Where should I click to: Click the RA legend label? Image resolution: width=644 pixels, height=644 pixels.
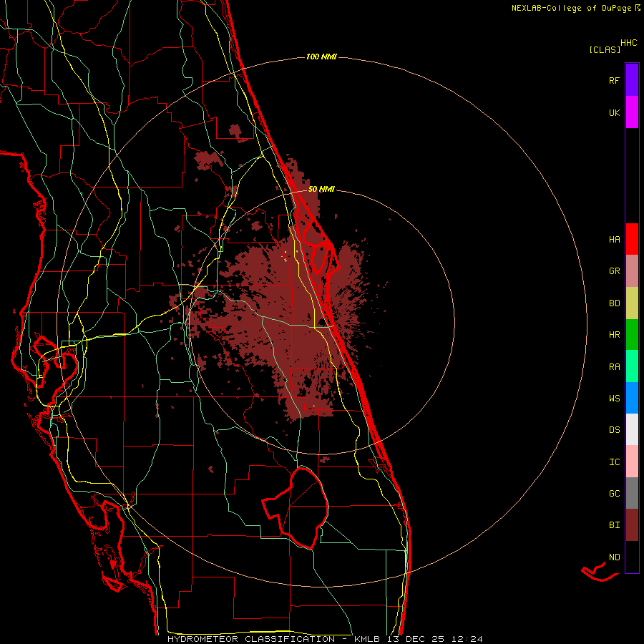pyautogui.click(x=615, y=367)
